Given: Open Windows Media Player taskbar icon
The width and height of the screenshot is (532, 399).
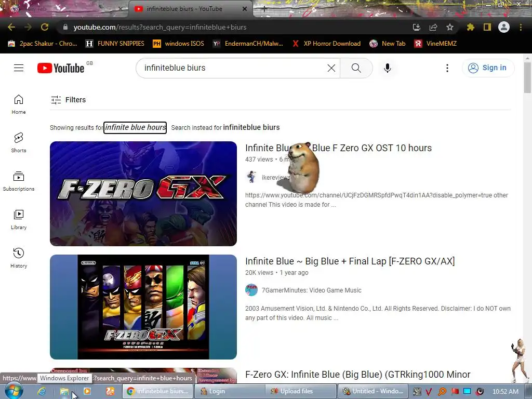Looking at the screenshot, I should (87, 391).
